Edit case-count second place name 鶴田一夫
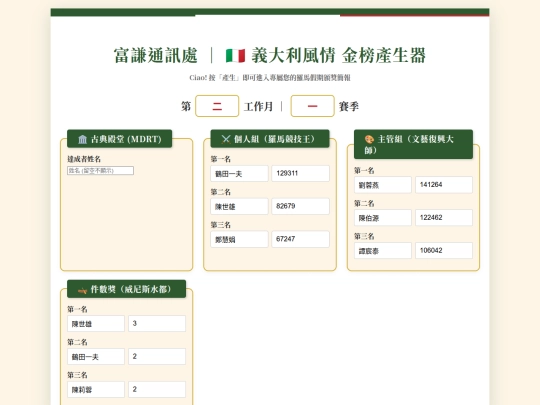Viewport: 540px width, 405px height. (x=96, y=356)
